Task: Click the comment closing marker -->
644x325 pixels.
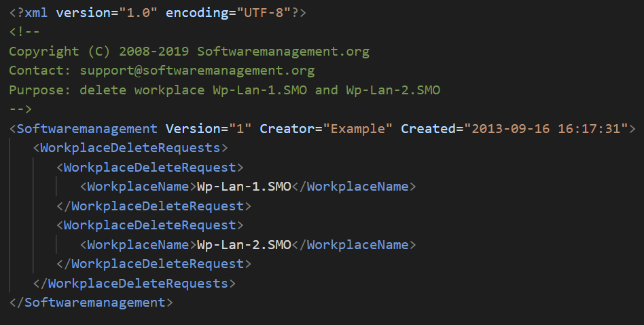Action: [20, 109]
